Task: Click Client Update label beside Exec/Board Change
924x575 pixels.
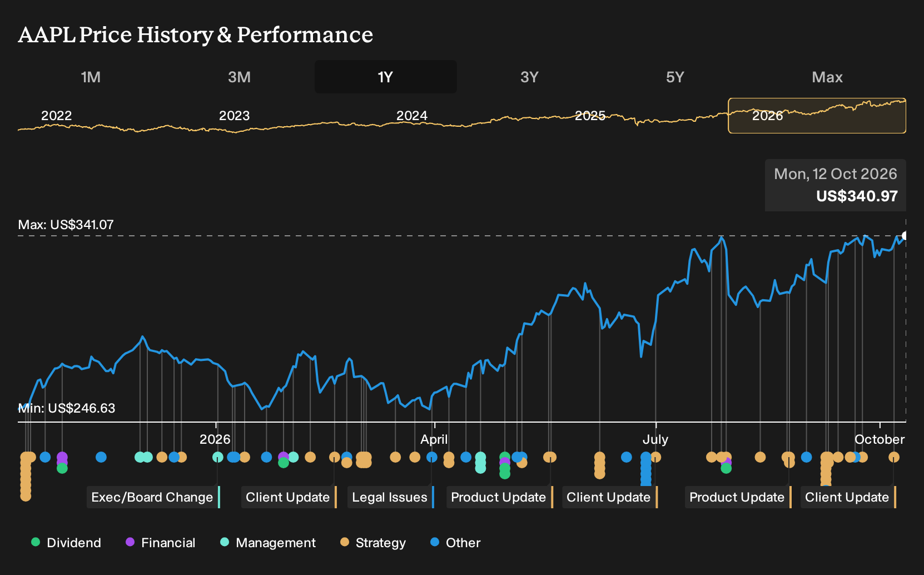Action: (x=289, y=497)
